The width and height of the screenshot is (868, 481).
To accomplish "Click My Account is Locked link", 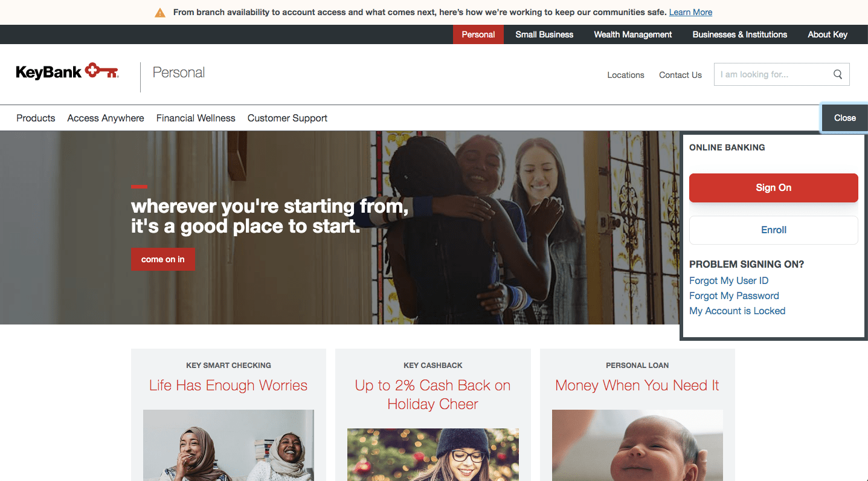I will coord(737,311).
